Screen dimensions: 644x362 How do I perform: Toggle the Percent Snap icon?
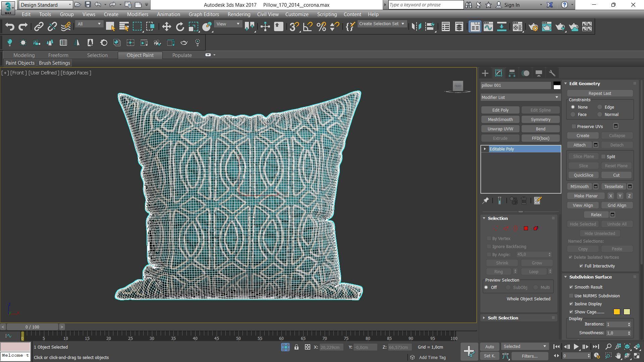[321, 27]
